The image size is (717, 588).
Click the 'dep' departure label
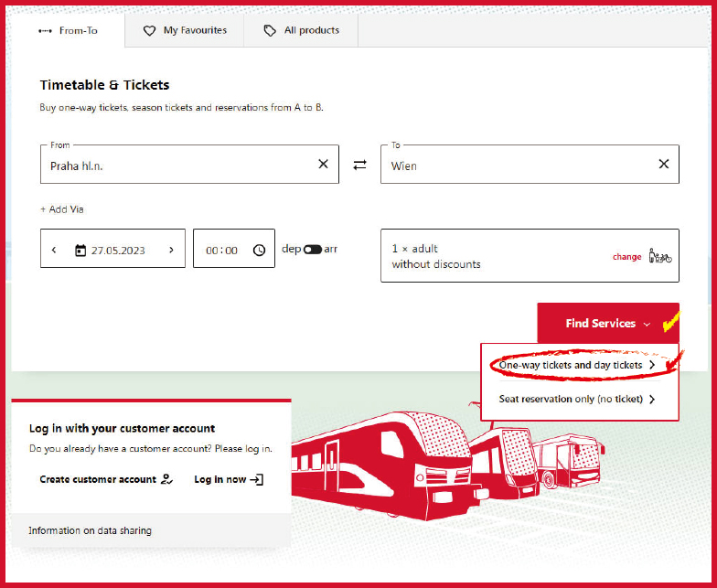coord(291,249)
